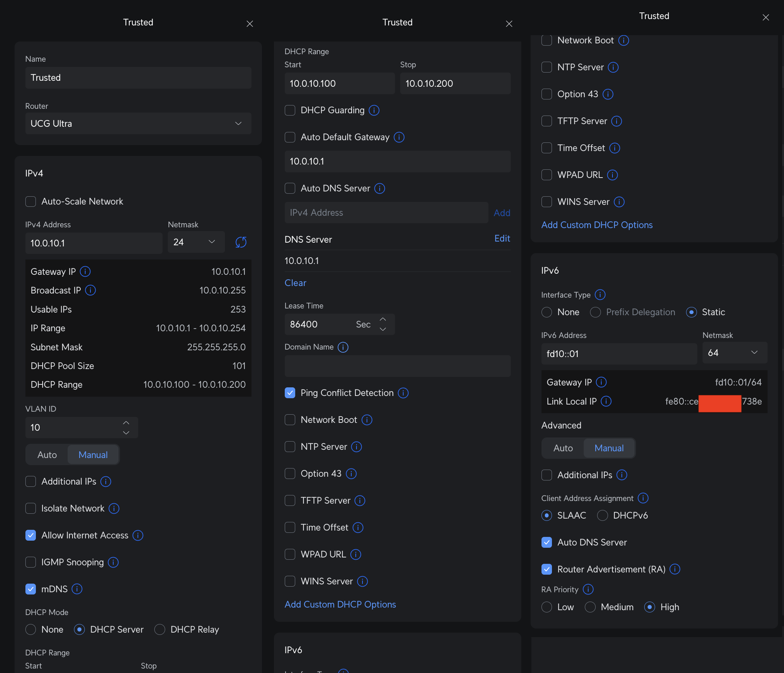
Task: Open info icon beside Gateway IP in IPv4
Action: (85, 271)
